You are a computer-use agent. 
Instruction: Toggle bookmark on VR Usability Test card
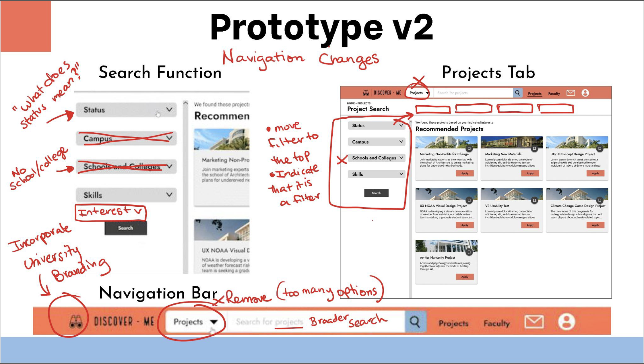point(534,200)
